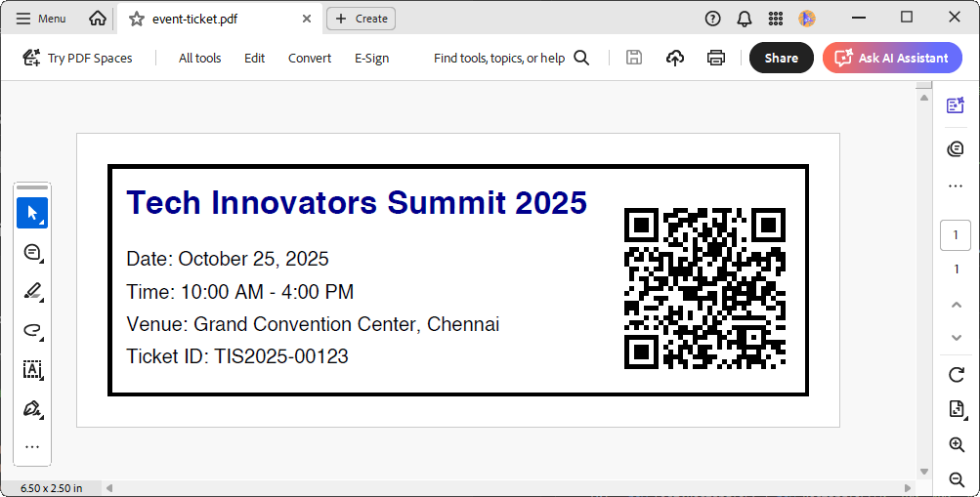Click the search magnifier icon
The image size is (980, 497).
581,58
